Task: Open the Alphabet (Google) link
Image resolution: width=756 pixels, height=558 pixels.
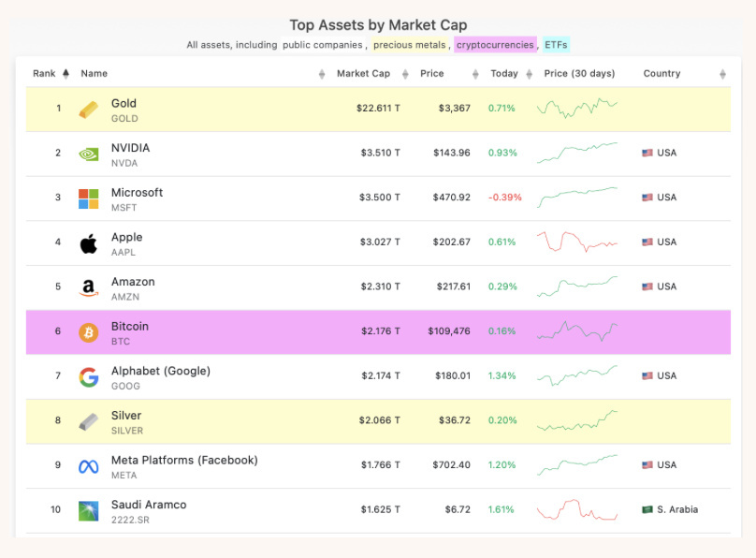Action: (x=161, y=371)
